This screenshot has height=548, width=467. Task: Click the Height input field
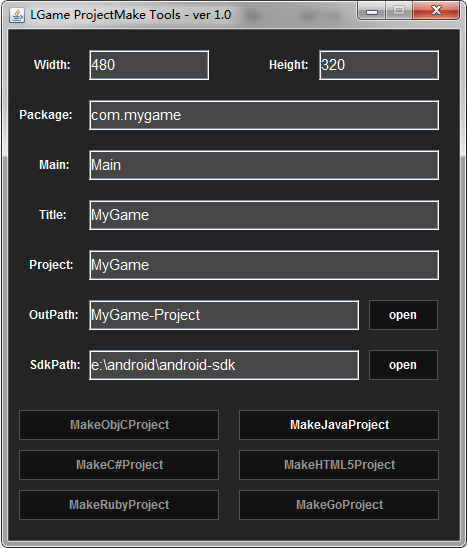[379, 65]
